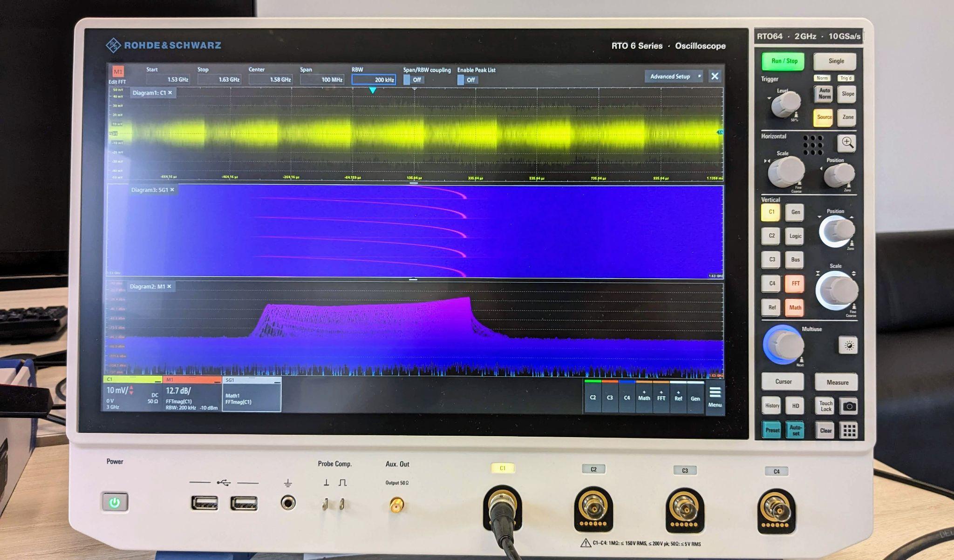Select the trigger position marker on Diagram1
The image size is (954, 560).
pyautogui.click(x=373, y=90)
